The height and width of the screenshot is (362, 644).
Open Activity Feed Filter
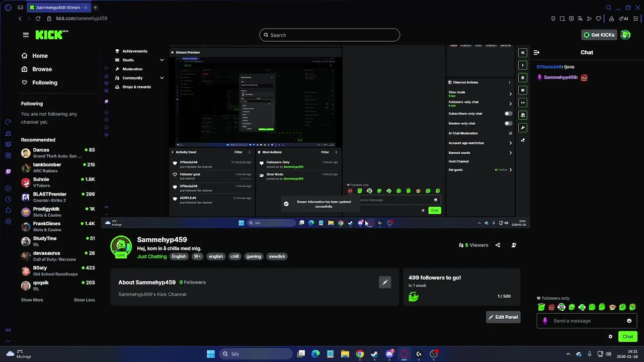[238, 152]
